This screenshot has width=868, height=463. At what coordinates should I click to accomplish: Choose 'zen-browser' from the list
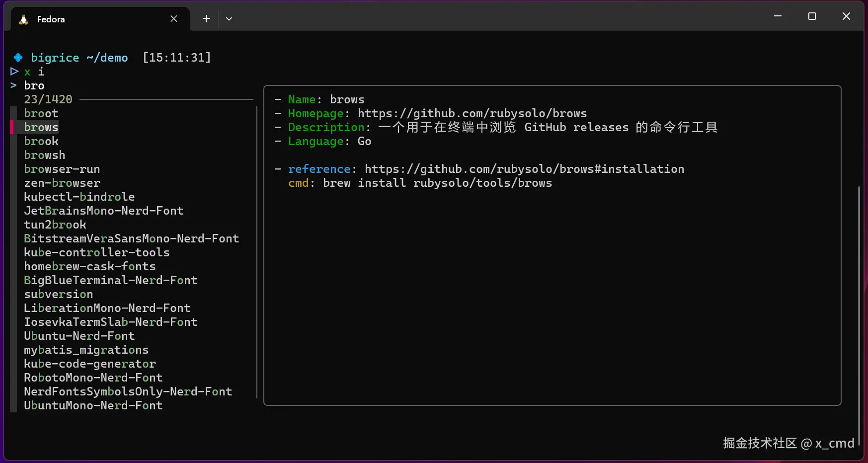click(62, 183)
